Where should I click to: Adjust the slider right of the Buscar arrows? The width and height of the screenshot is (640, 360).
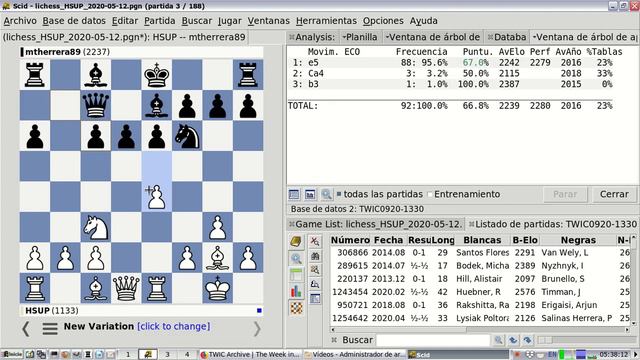545,340
